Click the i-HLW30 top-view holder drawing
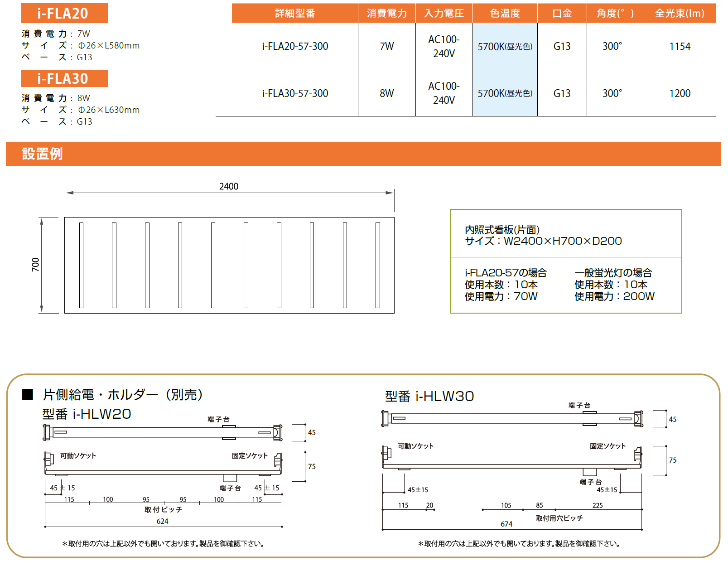Viewport: 728px width, 566px height. (512, 418)
